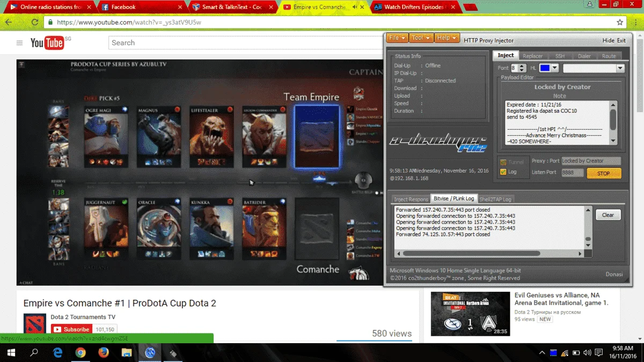Open the Chrome three-dot menu
This screenshot has height=362, width=644.
click(x=635, y=23)
